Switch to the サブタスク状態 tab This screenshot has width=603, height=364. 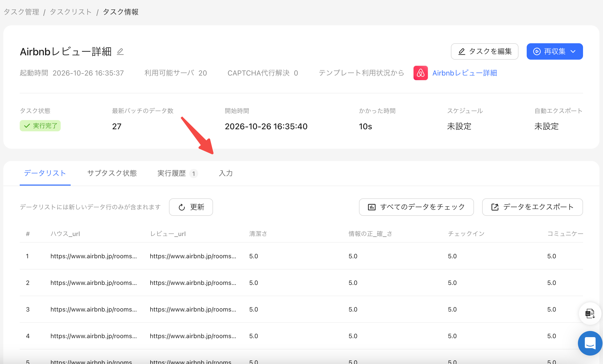point(112,173)
